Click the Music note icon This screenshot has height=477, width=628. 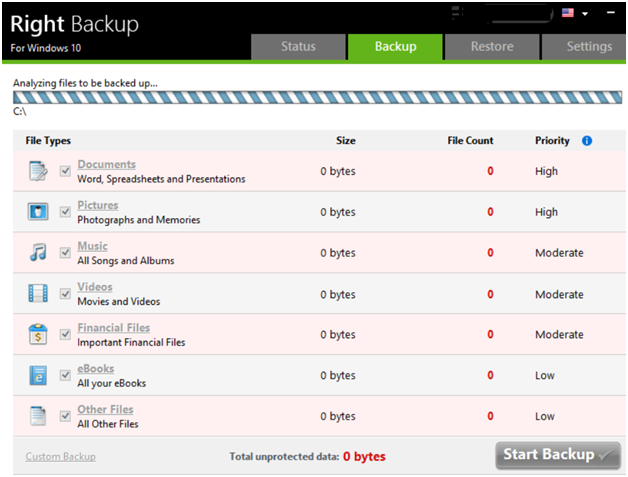pos(38,252)
